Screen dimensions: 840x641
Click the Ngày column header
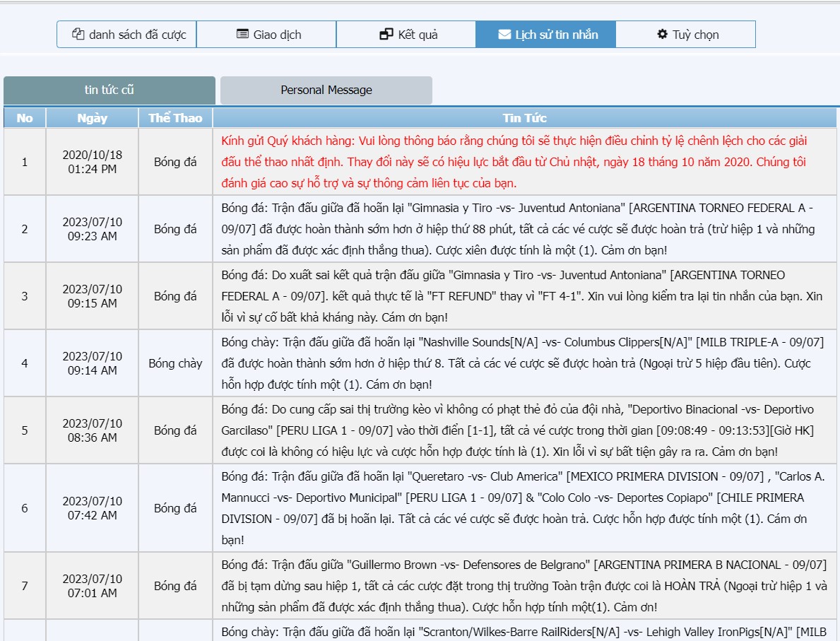tap(92, 118)
